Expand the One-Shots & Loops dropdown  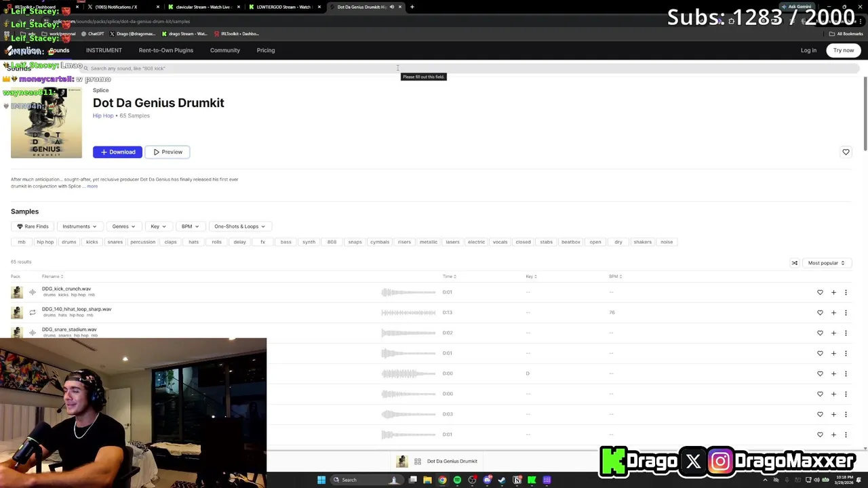[x=239, y=226]
